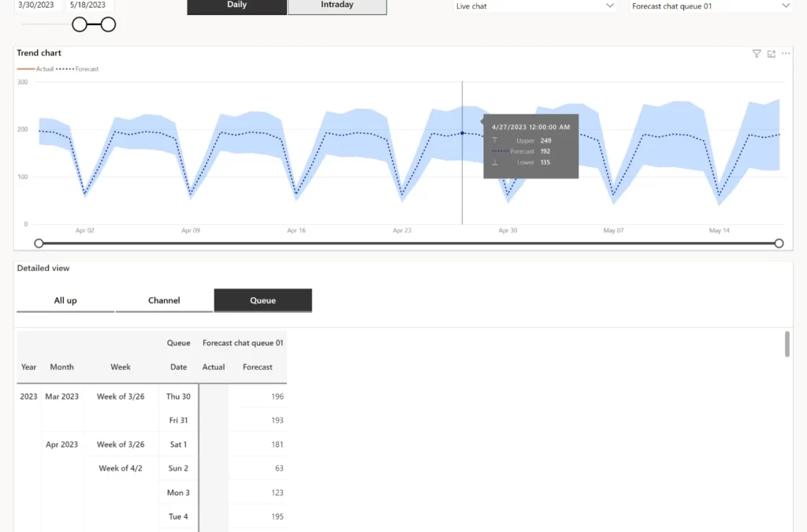Viewport: 807px width, 532px height.
Task: Switch to the Intraday view
Action: (337, 6)
